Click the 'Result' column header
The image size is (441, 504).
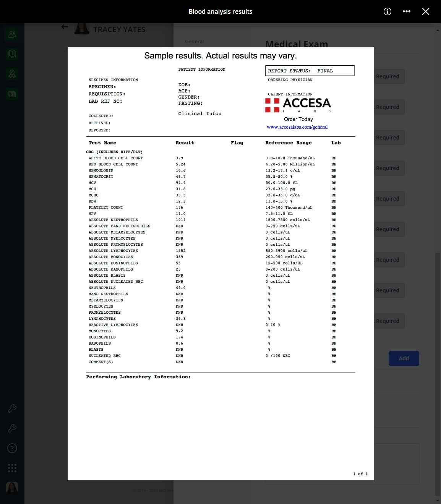(185, 143)
